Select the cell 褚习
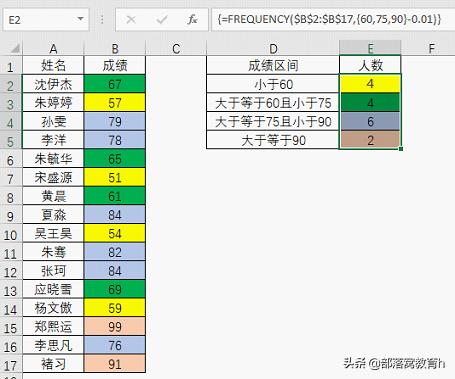Viewport: 455px width, 379px height. (53, 364)
